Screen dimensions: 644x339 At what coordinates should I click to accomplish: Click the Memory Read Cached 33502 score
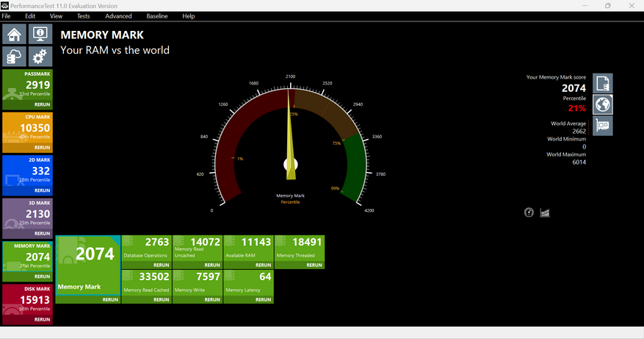[x=154, y=276]
